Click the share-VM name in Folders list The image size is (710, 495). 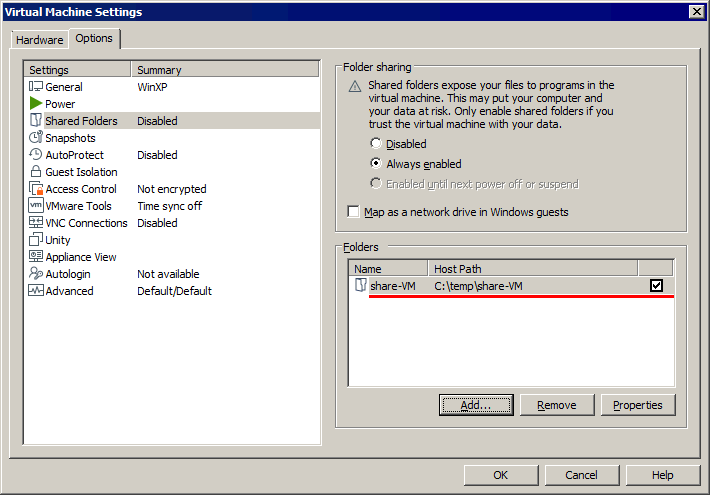[x=393, y=286]
